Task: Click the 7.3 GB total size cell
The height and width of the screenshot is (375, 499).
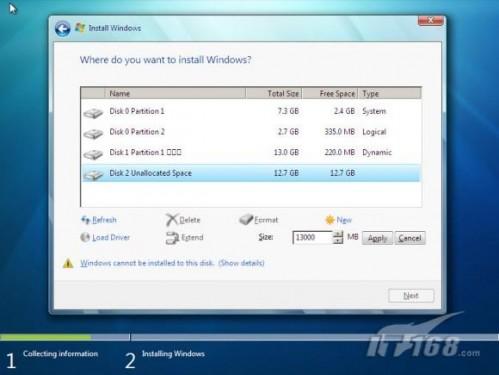Action: click(288, 111)
